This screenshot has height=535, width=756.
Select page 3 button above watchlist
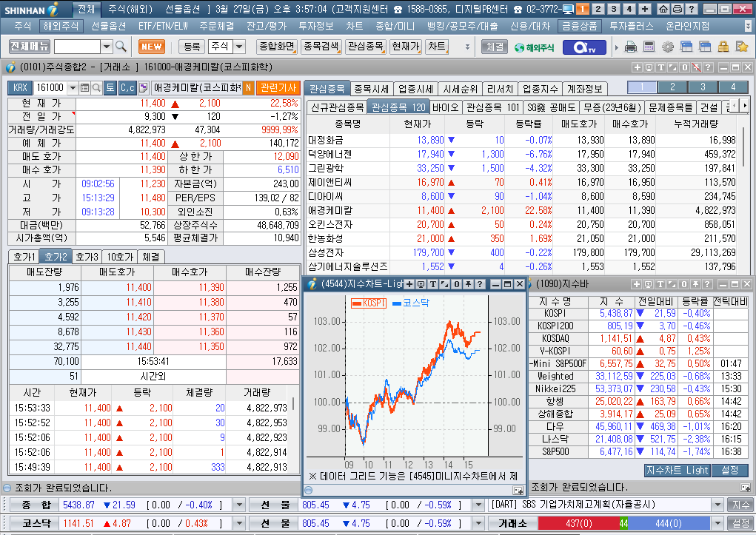pos(703,87)
